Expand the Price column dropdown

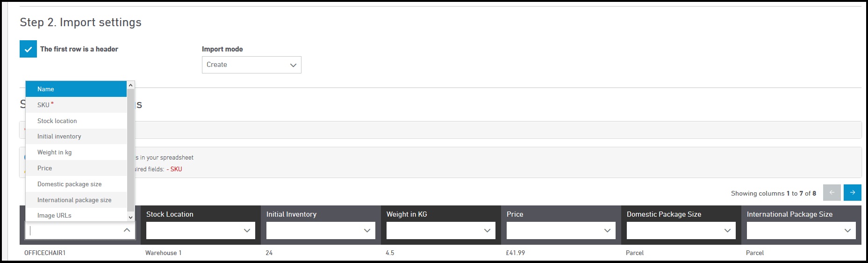coord(561,230)
